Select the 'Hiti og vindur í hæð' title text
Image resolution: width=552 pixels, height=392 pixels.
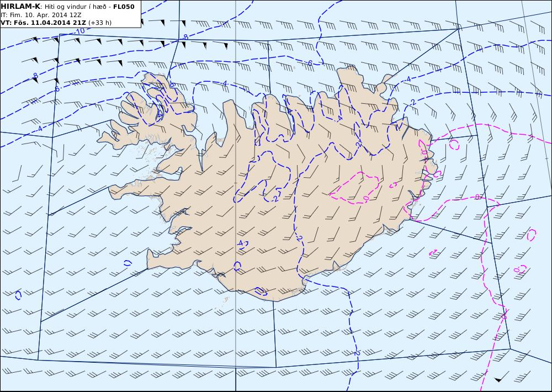[x=77, y=7]
